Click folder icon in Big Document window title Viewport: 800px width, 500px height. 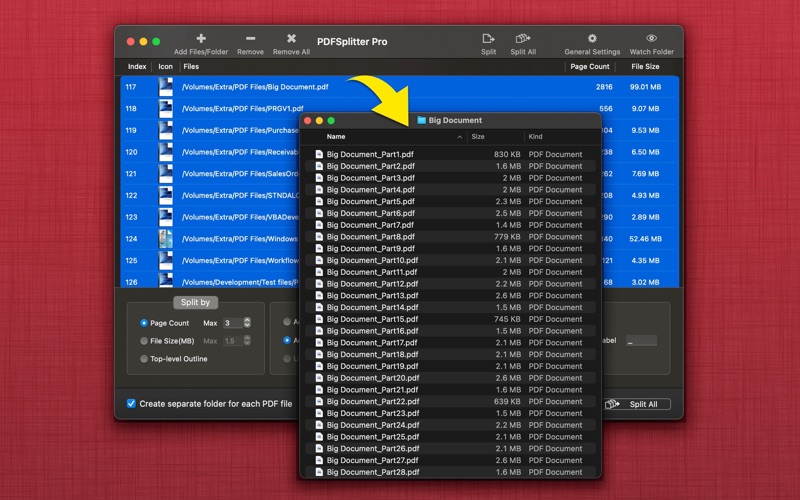tap(421, 120)
